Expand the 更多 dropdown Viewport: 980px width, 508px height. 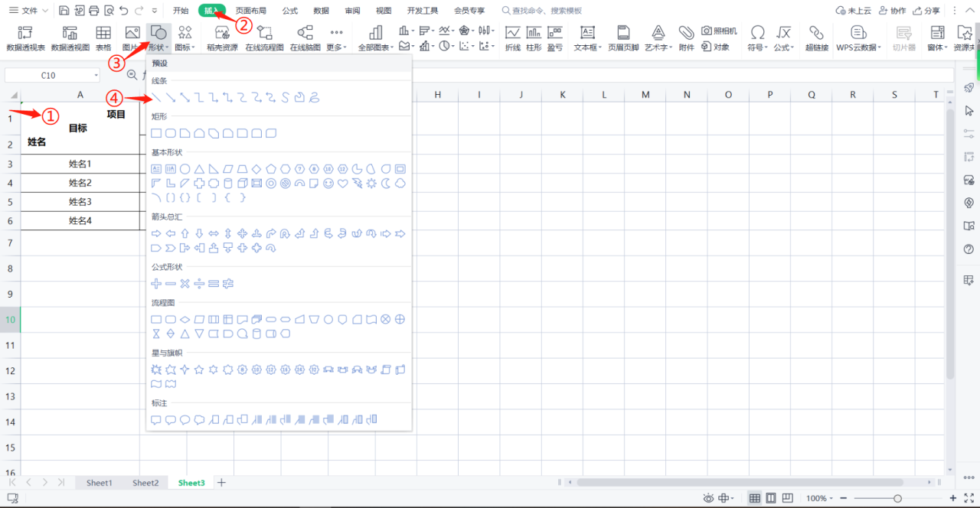coord(336,38)
